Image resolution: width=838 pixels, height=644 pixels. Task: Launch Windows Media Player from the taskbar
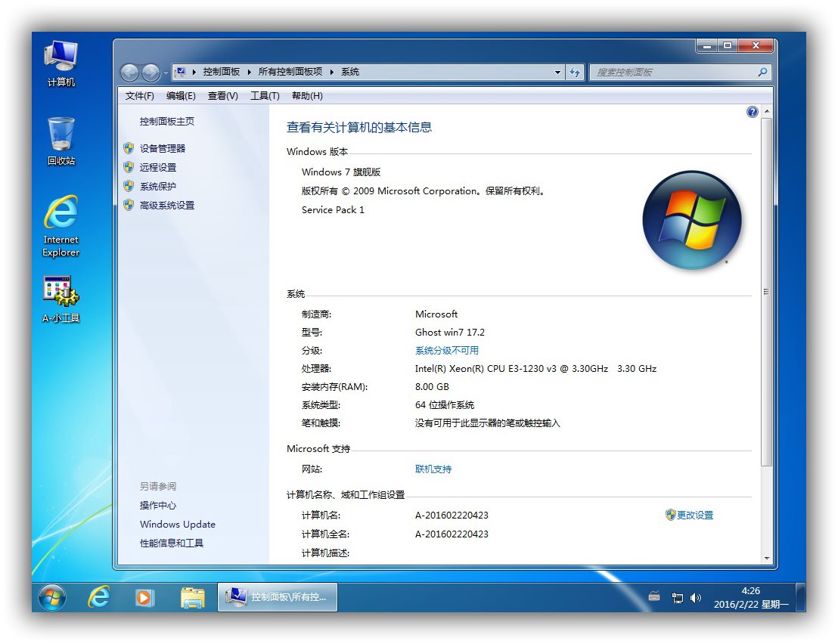point(144,597)
